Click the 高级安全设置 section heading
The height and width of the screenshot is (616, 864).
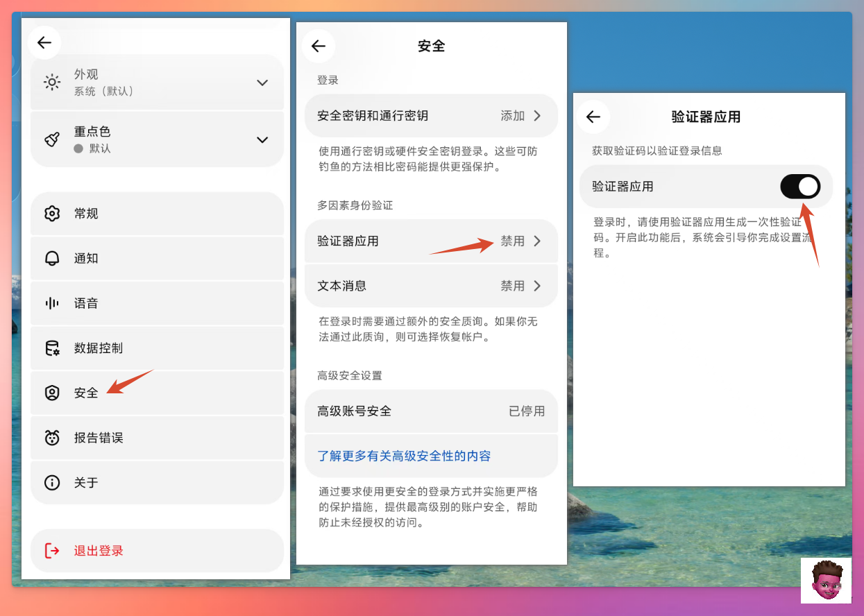(x=350, y=375)
